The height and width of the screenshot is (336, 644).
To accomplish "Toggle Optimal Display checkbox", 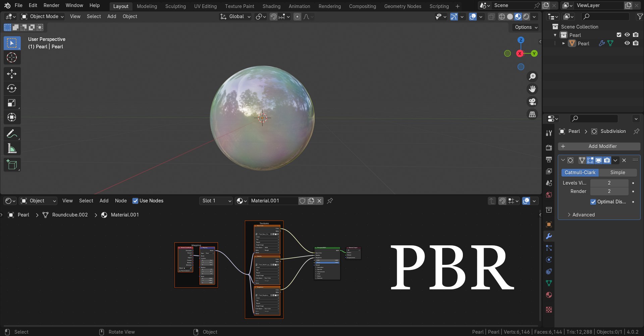I will [x=593, y=202].
